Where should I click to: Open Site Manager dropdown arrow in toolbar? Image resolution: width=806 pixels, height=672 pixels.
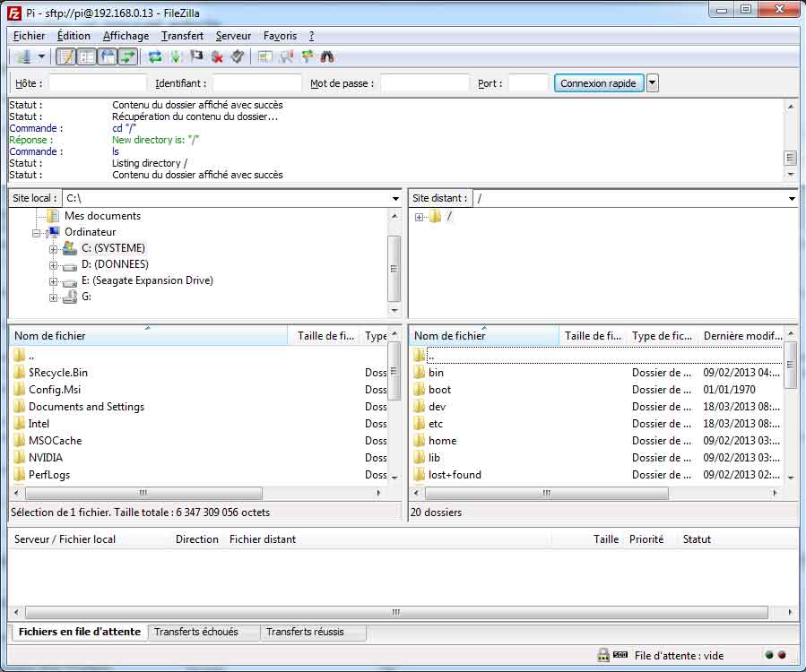point(41,57)
